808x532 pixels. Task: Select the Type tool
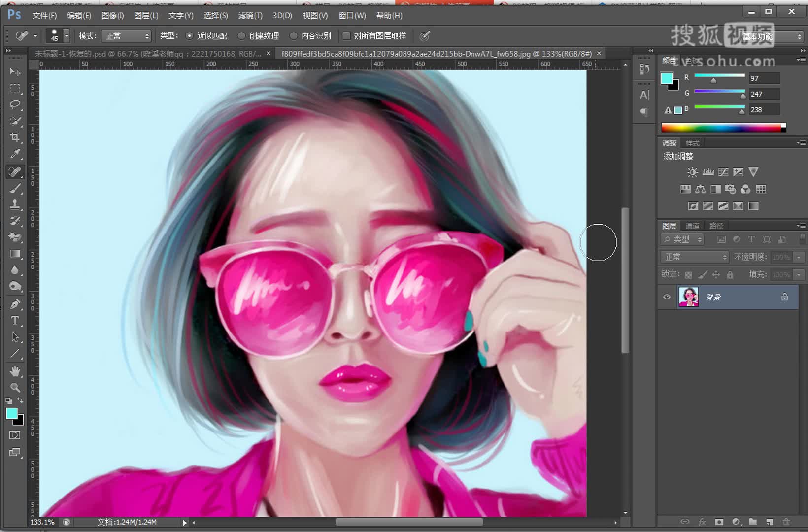tap(15, 321)
